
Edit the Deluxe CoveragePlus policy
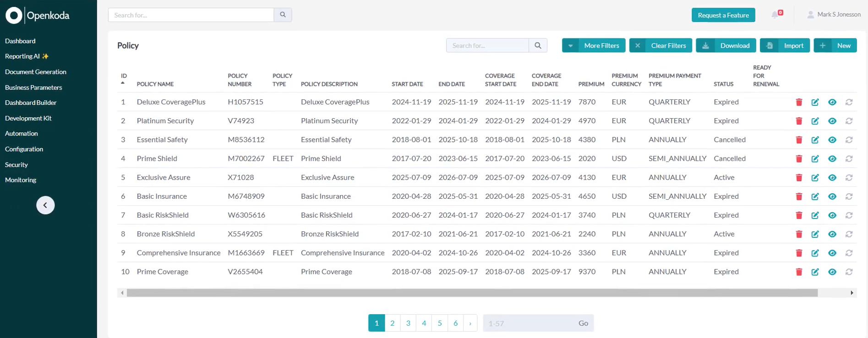(815, 102)
